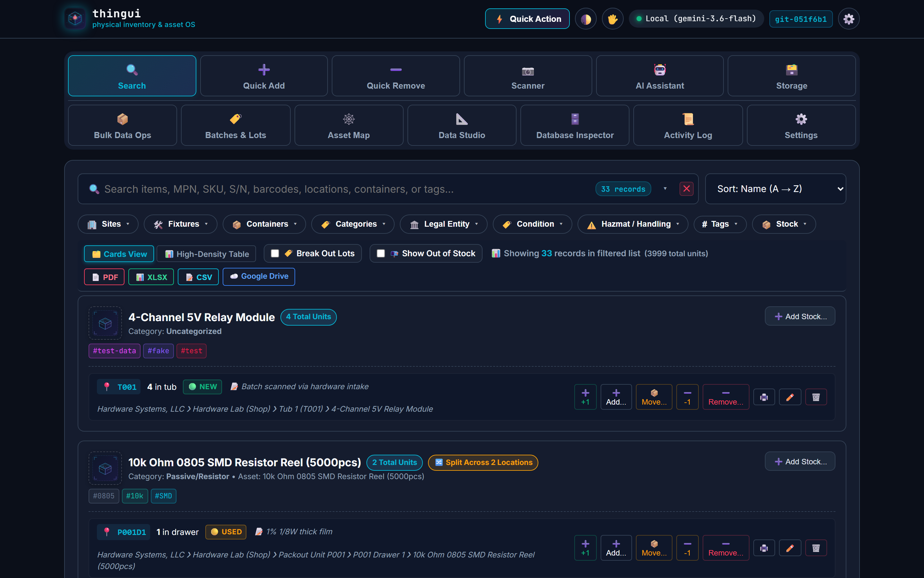Click the Quick Action button
Viewport: 924px width, 578px height.
527,19
